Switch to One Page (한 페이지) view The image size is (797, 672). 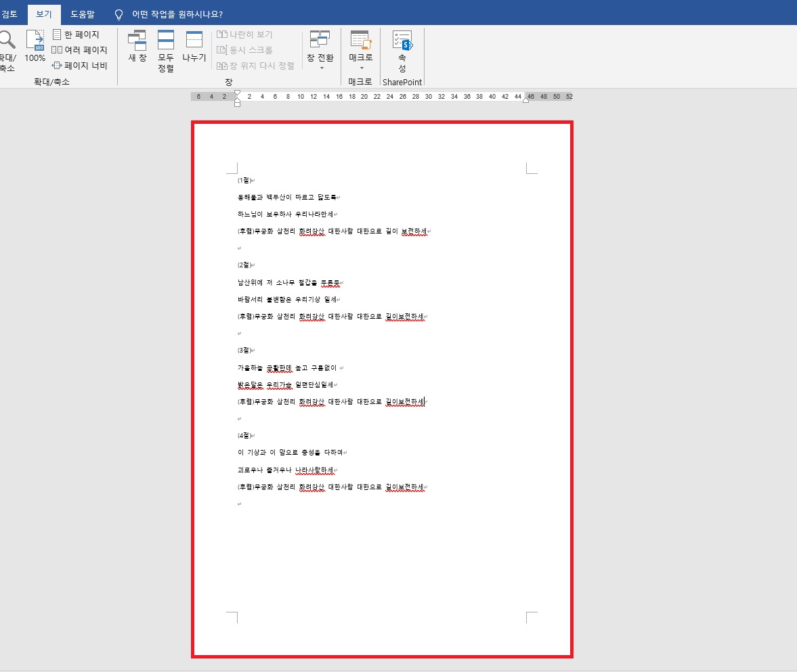pyautogui.click(x=76, y=35)
